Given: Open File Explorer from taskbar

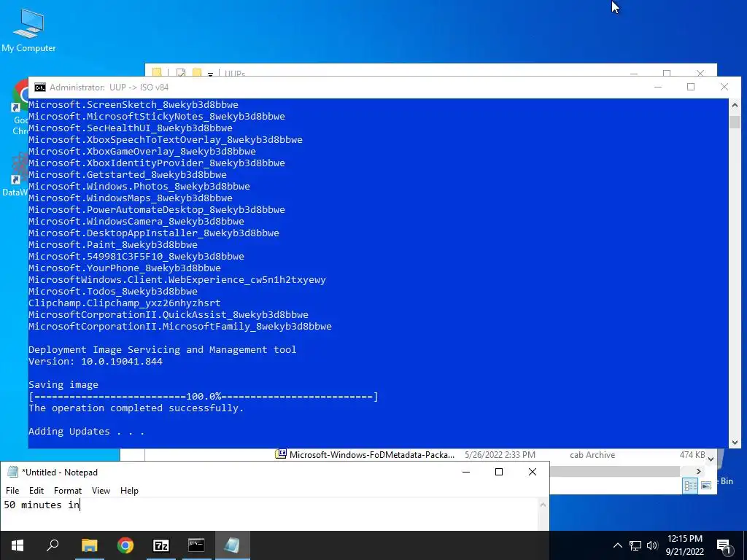Looking at the screenshot, I should click(89, 545).
